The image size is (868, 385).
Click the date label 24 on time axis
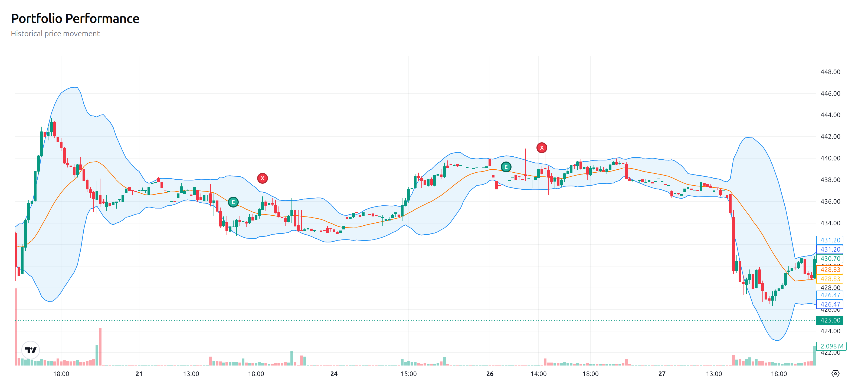pos(334,374)
